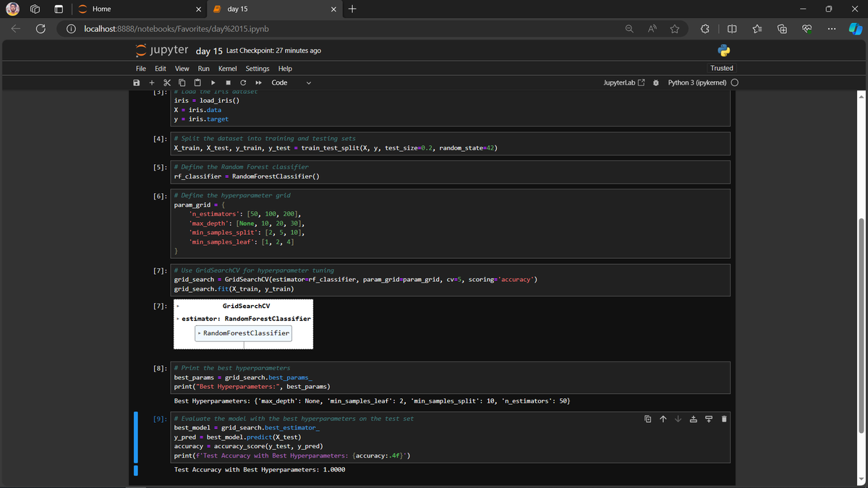Viewport: 868px width, 488px height.
Task: Open notebook in JupyterLab
Action: click(624, 82)
